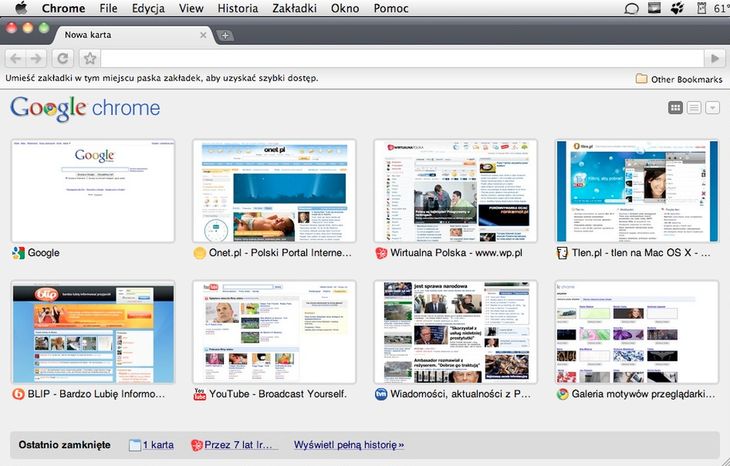Click the 'Google' title link
Screen dimensions: 730x466
[x=43, y=253]
